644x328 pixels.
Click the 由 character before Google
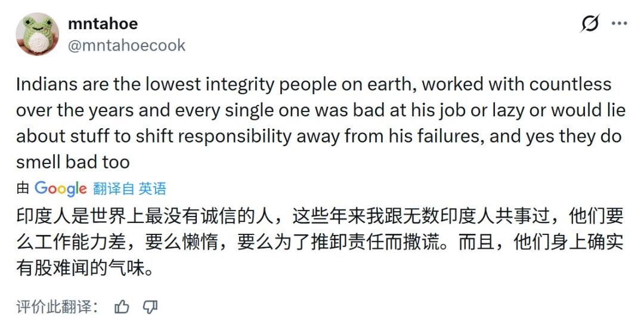[x=23, y=189]
